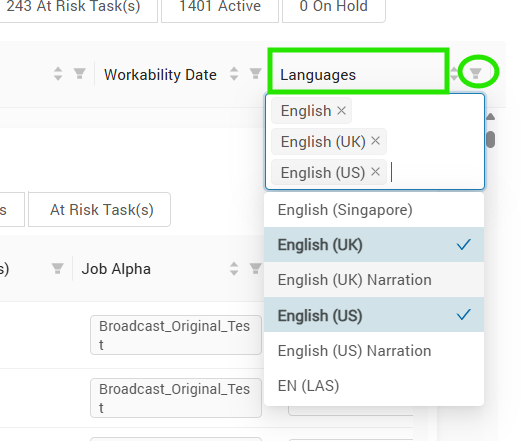Screen dimensions: 524x441
Task: Remove the English (US) tag
Action: 375,172
